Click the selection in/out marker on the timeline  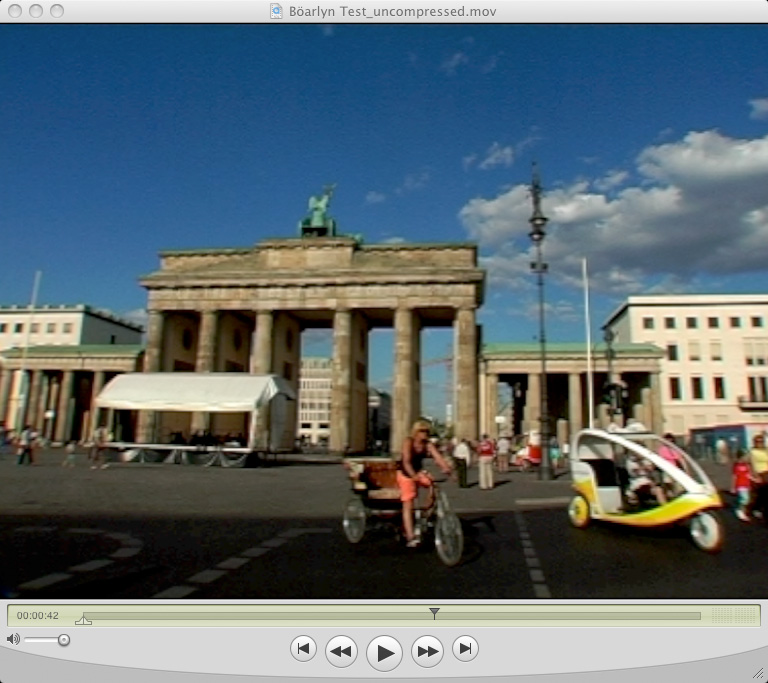click(83, 620)
